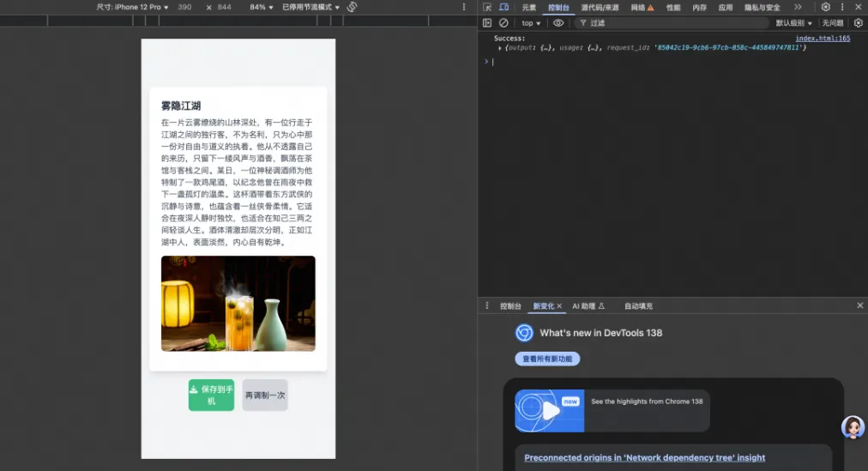
Task: Open DevTools settings gear icon
Action: (x=825, y=7)
